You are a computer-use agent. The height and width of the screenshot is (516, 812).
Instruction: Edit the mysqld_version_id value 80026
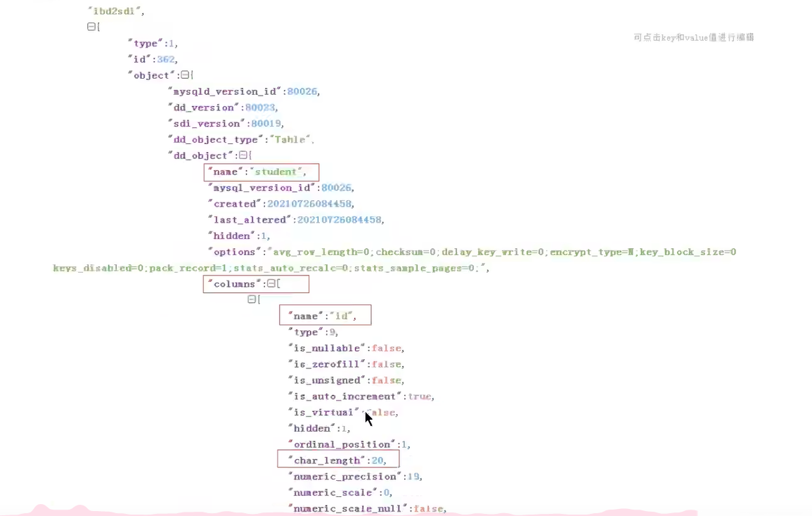click(302, 91)
